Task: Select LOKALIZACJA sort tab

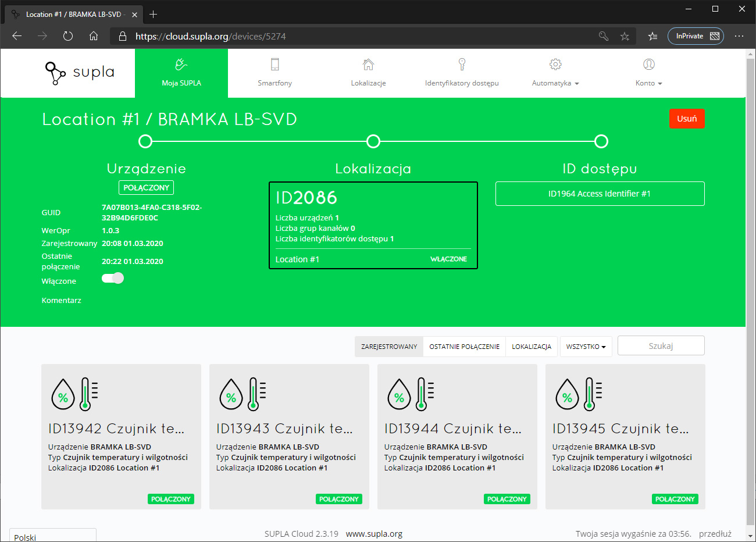Action: click(x=532, y=347)
